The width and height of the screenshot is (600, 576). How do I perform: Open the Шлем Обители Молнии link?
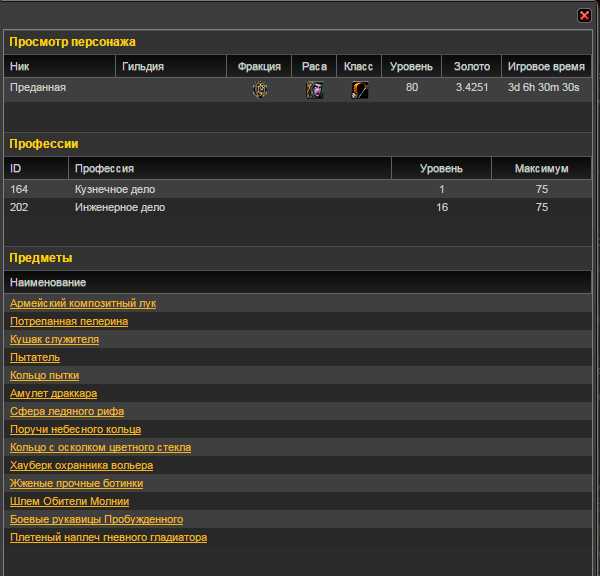point(69,501)
